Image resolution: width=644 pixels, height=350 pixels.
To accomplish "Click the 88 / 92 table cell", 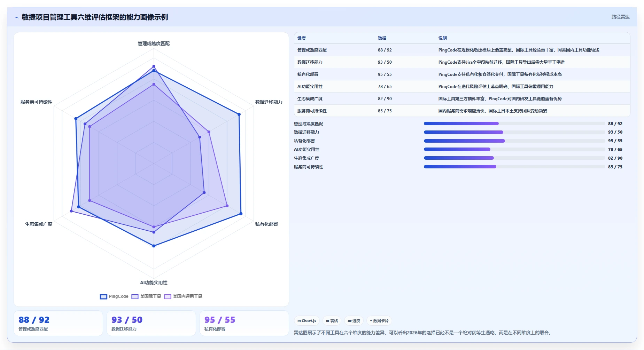I will coord(385,50).
